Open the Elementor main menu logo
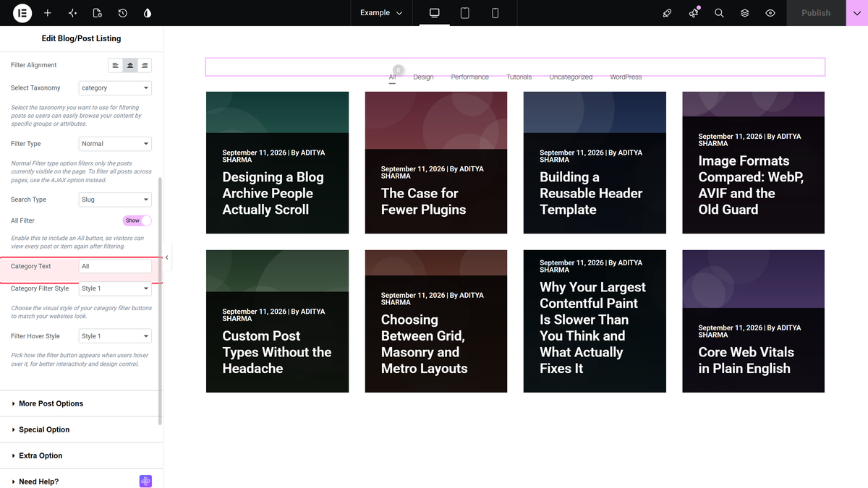This screenshot has width=868, height=488. pos(22,13)
